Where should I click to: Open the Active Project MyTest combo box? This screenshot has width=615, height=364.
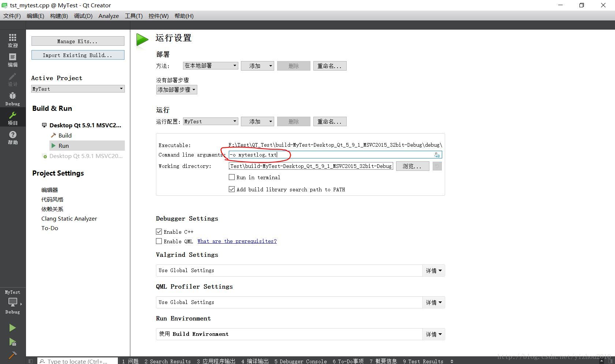[78, 89]
